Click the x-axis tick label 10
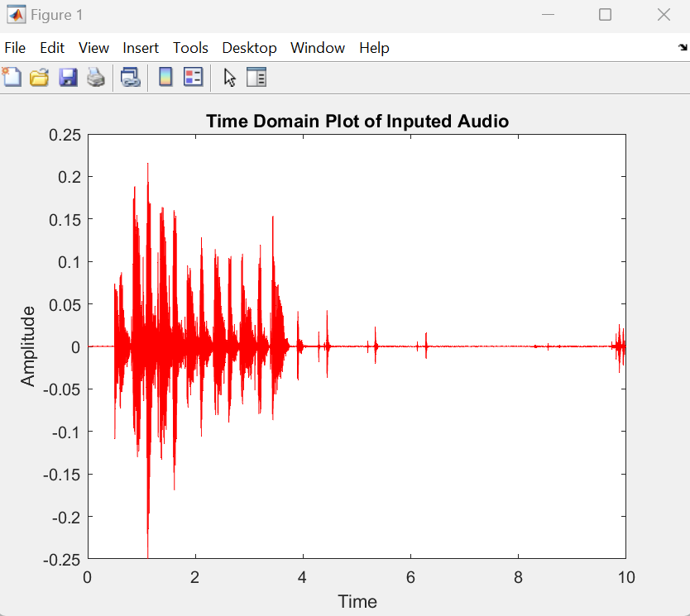The width and height of the screenshot is (690, 616). coord(625,577)
